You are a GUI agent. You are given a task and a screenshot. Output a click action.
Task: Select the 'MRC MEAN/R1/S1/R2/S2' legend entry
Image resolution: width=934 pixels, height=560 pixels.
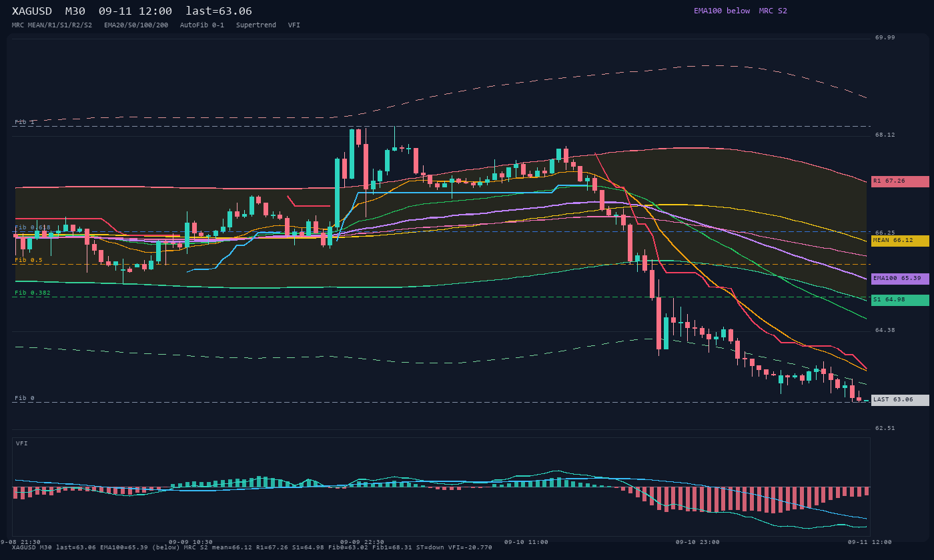click(x=52, y=25)
